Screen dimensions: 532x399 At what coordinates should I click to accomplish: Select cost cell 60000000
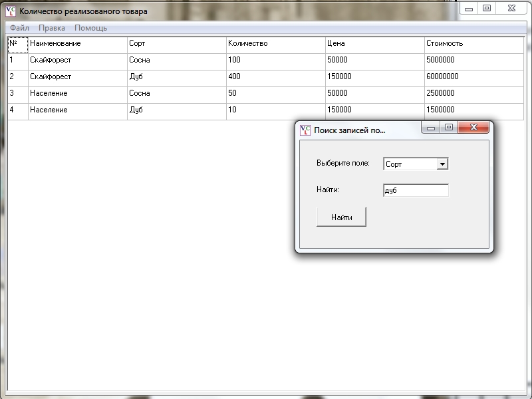pos(474,78)
